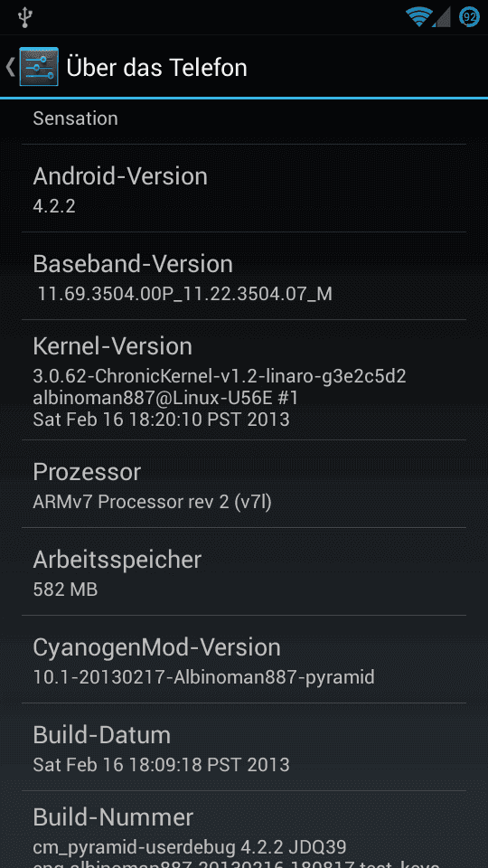
Task: Tap the Über das Telefon title
Action: pos(156,68)
